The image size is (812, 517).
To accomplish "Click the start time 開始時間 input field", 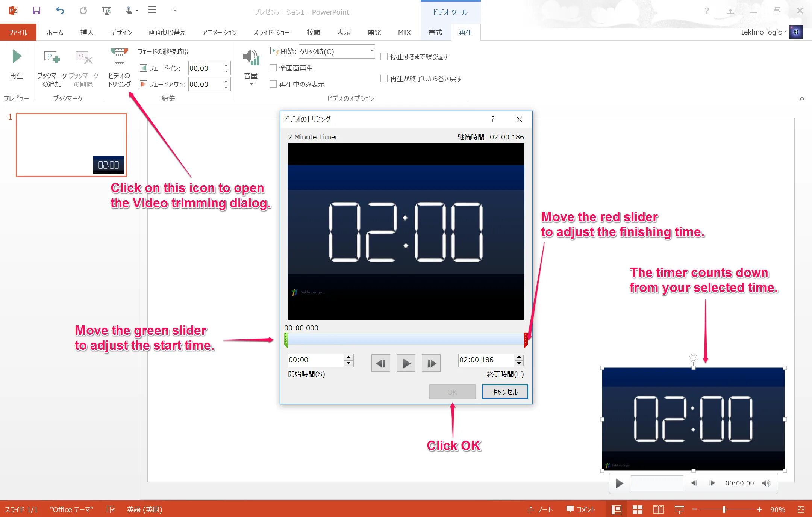I will coord(314,359).
